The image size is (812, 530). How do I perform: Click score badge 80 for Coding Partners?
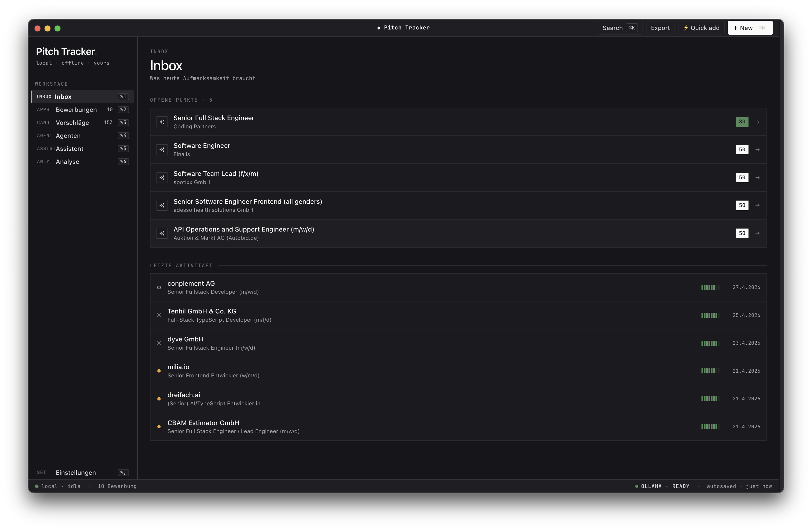tap(742, 122)
